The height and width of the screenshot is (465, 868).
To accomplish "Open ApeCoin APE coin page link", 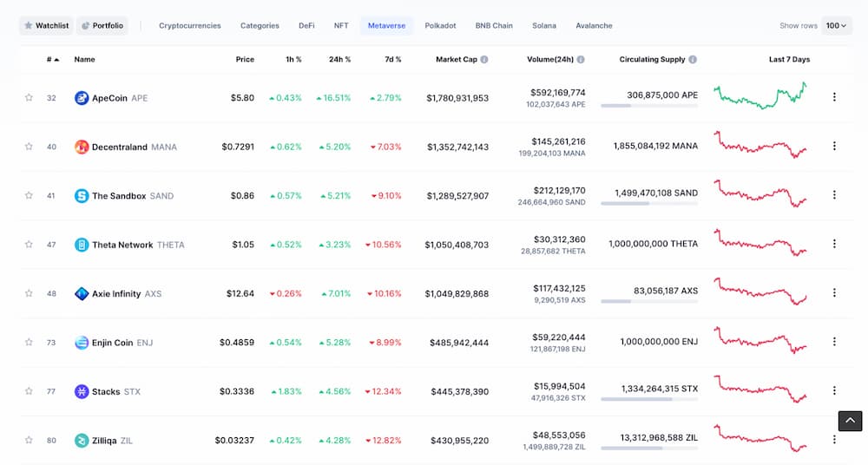I will 111,98.
